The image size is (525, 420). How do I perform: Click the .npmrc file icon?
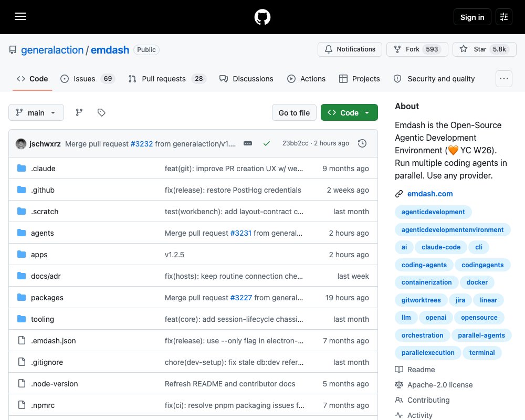point(22,405)
